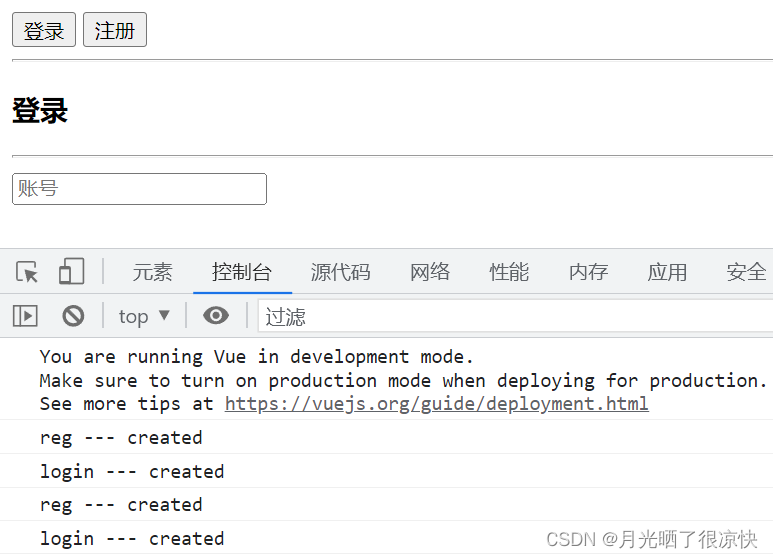Click the 过滤 filter field
This screenshot has height=558, width=773.
click(515, 316)
